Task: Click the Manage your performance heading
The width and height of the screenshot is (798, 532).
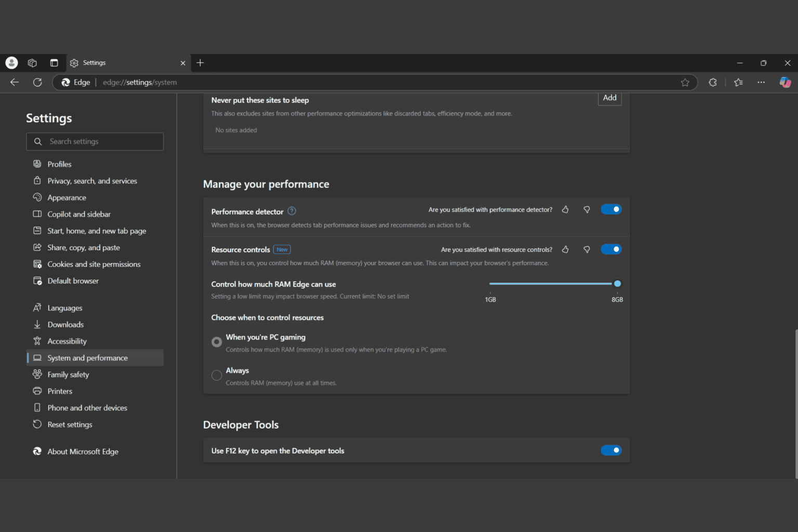Action: tap(266, 184)
